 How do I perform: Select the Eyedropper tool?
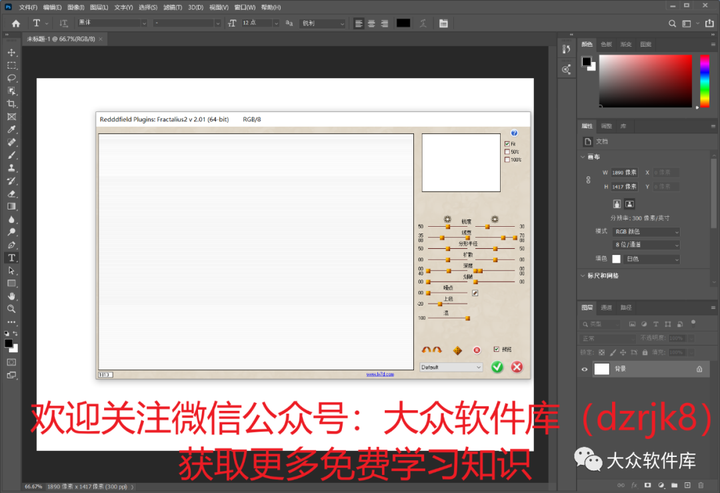click(11, 129)
